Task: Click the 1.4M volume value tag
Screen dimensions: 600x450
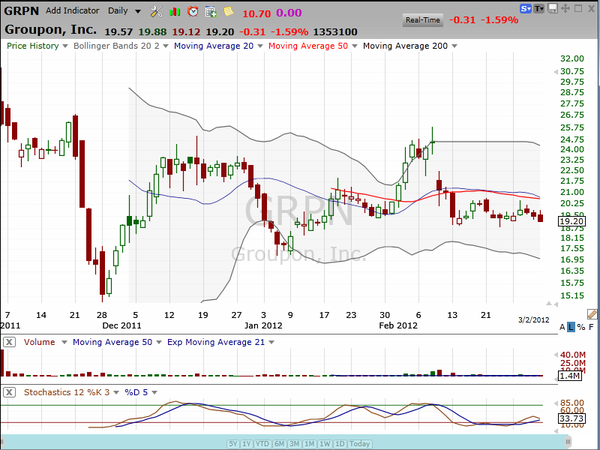Action: (570, 376)
